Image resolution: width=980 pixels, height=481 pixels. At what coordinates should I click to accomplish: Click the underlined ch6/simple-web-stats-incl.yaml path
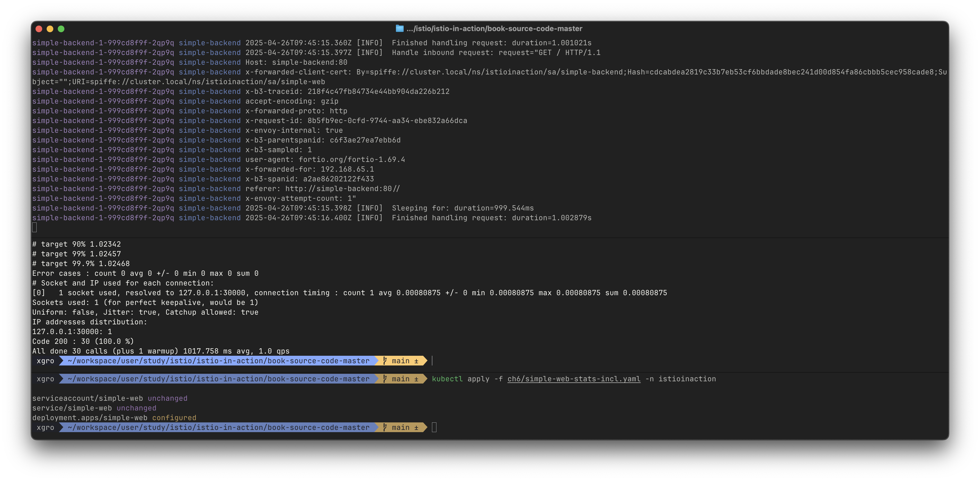click(574, 379)
